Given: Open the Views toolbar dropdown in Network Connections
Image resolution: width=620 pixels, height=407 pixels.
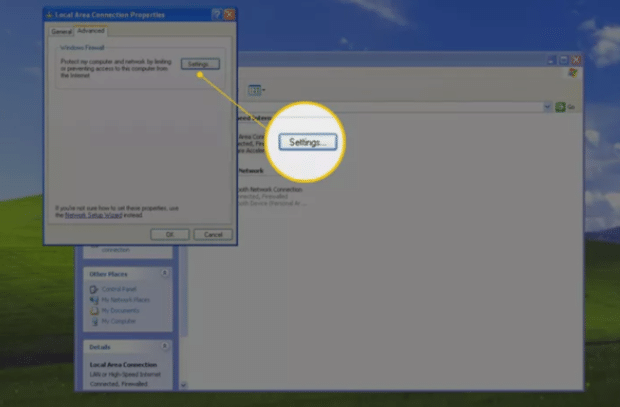Looking at the screenshot, I should (x=256, y=90).
